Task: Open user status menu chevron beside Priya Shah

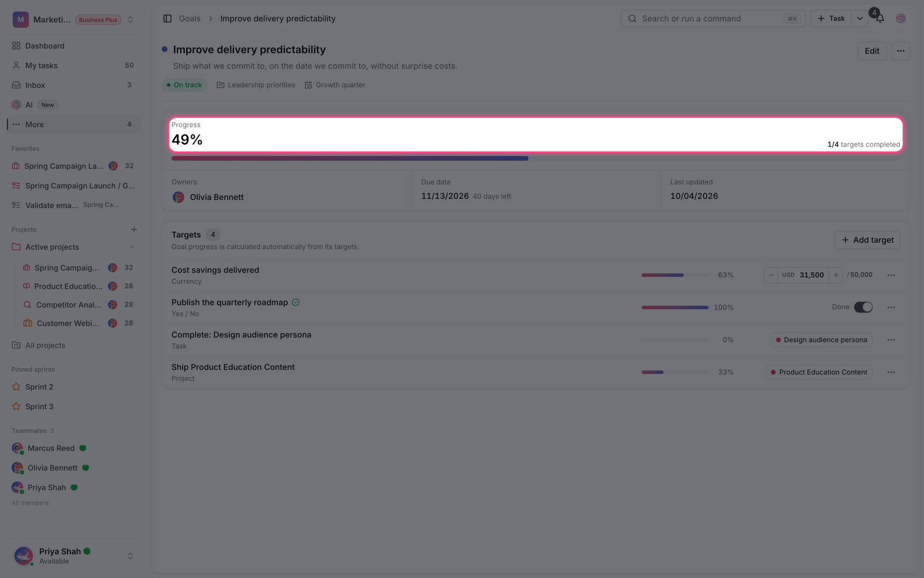Action: pyautogui.click(x=131, y=556)
